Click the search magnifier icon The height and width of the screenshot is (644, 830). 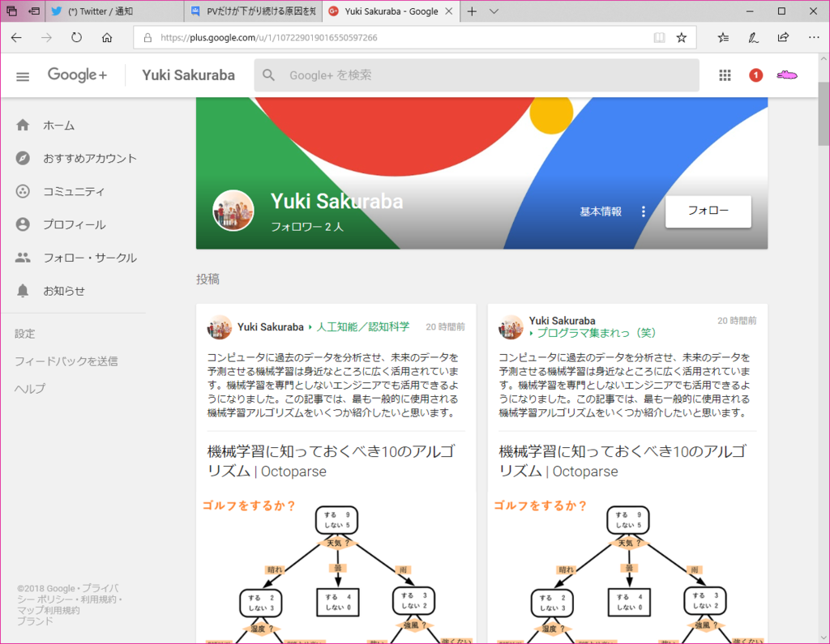(x=269, y=75)
